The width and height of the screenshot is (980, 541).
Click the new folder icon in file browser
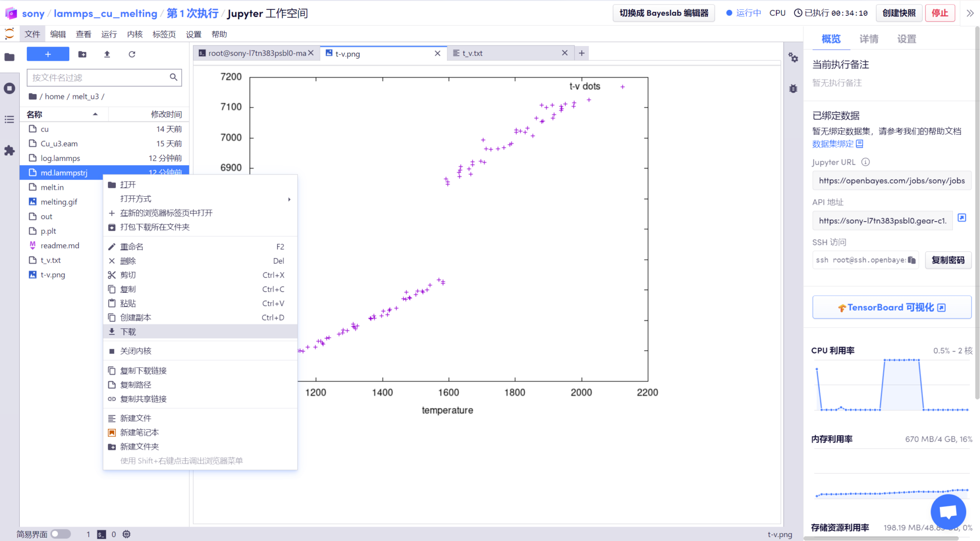[82, 54]
